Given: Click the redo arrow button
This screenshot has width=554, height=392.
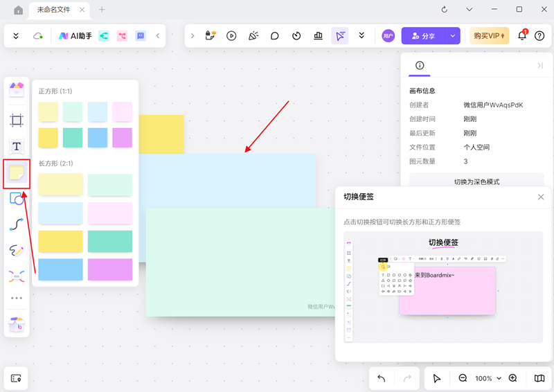Looking at the screenshot, I should pos(407,378).
